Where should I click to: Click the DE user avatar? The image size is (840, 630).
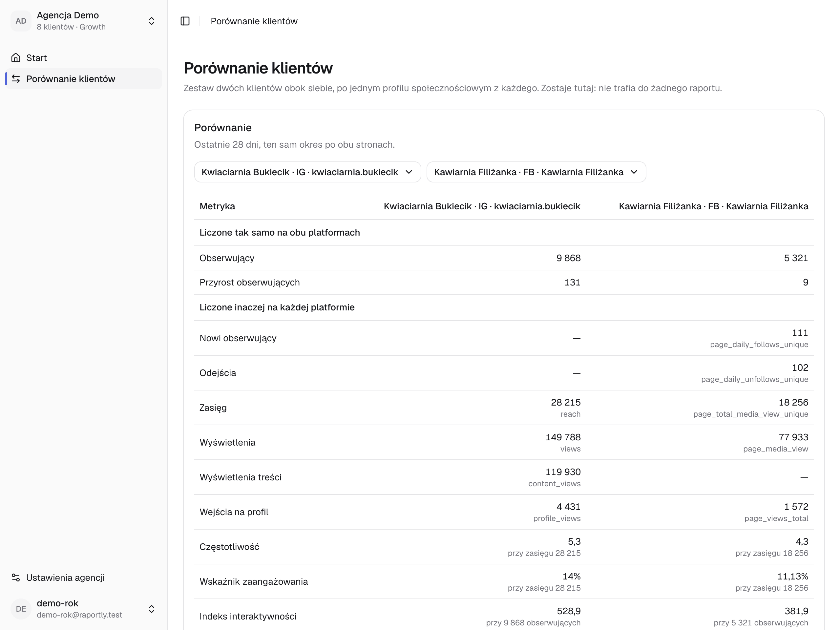(21, 609)
